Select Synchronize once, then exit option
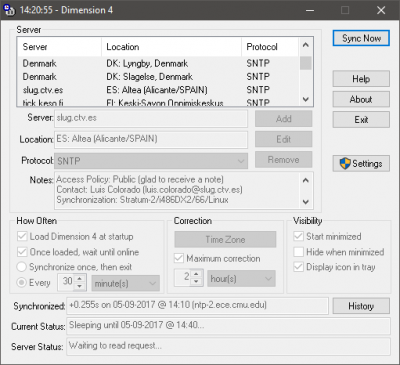 click(x=22, y=267)
